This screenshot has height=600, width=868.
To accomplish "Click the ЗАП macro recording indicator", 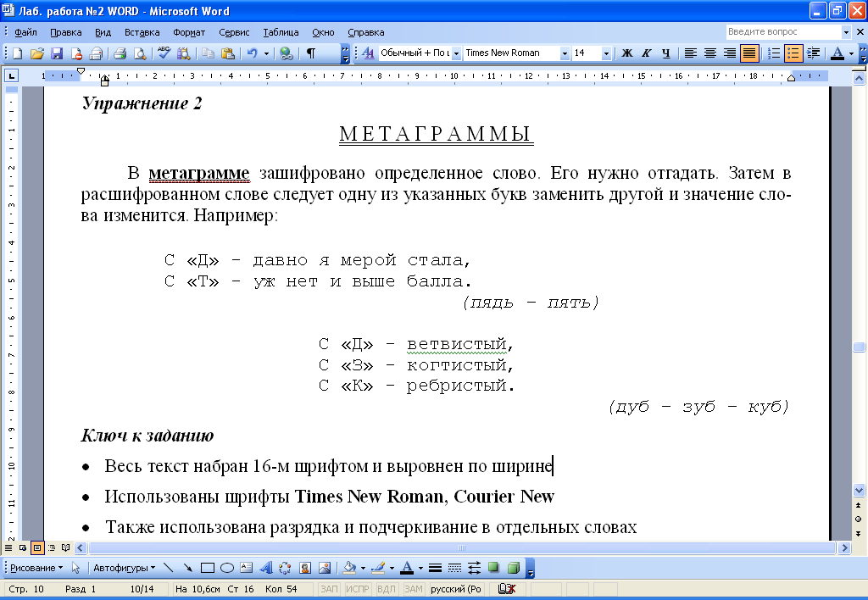I will [330, 589].
